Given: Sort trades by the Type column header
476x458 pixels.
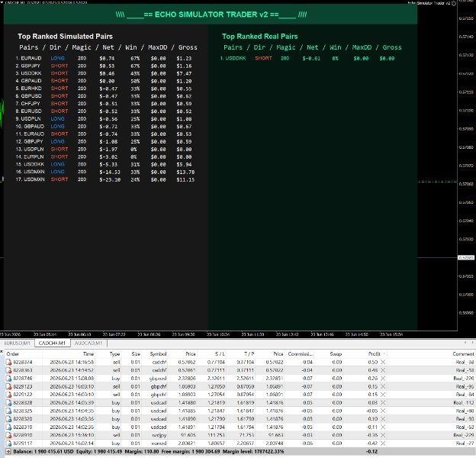Looking at the screenshot, I should [x=108, y=354].
